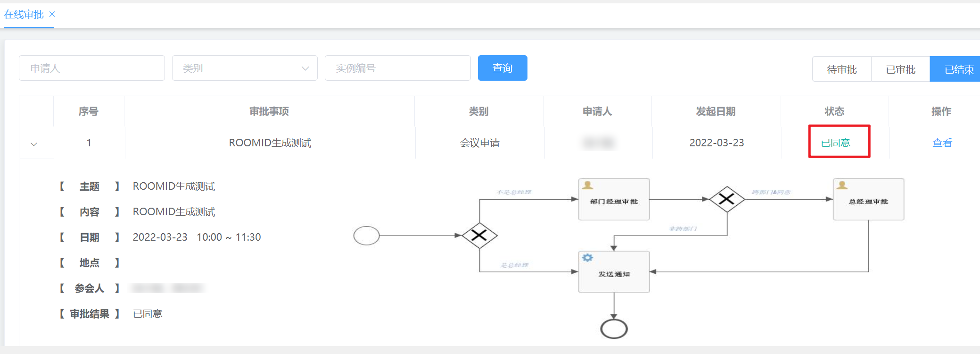Switch to the 已审批 tab

click(901, 69)
